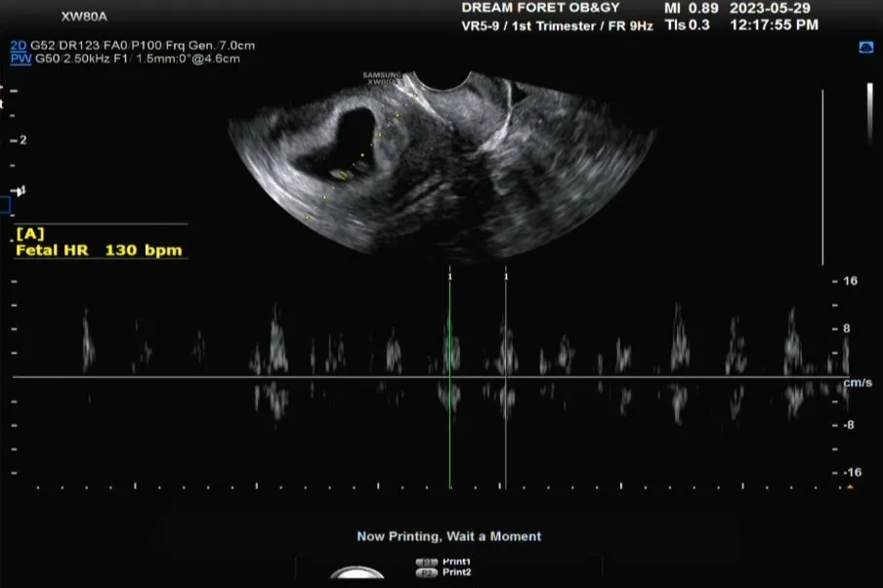883x588 pixels.
Task: Click the MI 0.89 value
Action: tap(691, 9)
